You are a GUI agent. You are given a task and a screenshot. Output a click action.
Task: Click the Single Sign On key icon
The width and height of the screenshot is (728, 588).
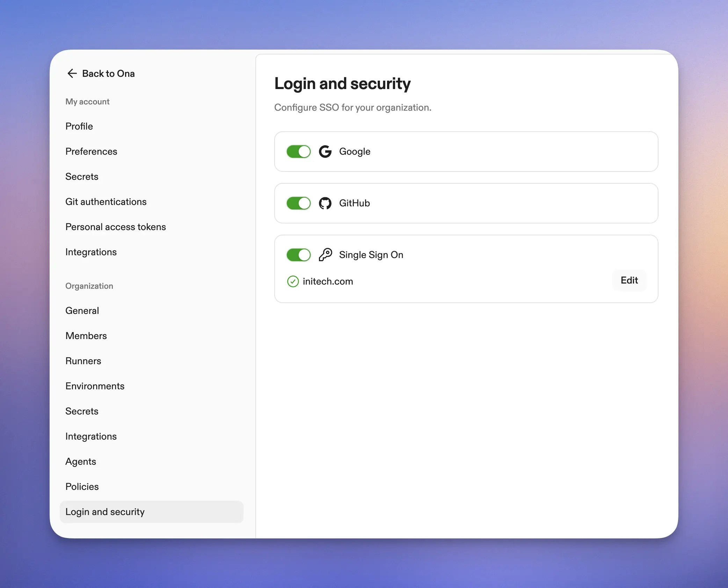pos(325,255)
